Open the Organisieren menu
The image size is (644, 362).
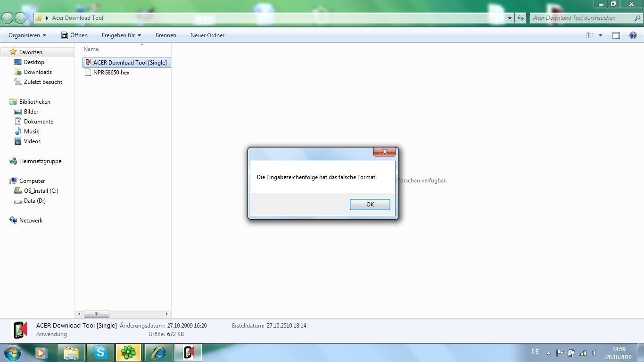[27, 35]
